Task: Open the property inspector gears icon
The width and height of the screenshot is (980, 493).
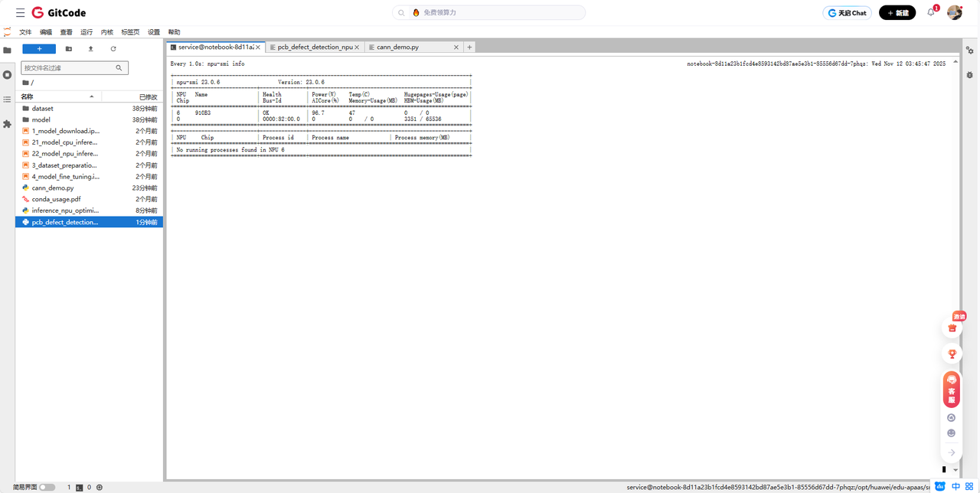Action: [x=969, y=51]
